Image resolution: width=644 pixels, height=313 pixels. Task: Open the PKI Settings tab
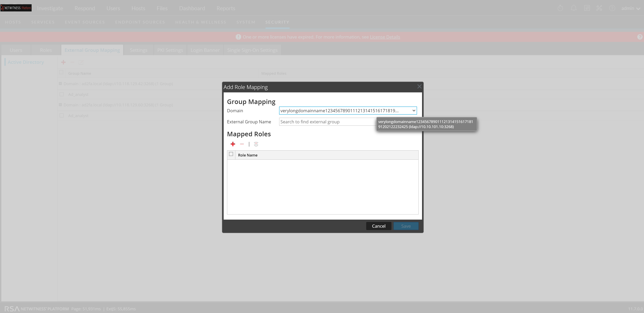[170, 50]
